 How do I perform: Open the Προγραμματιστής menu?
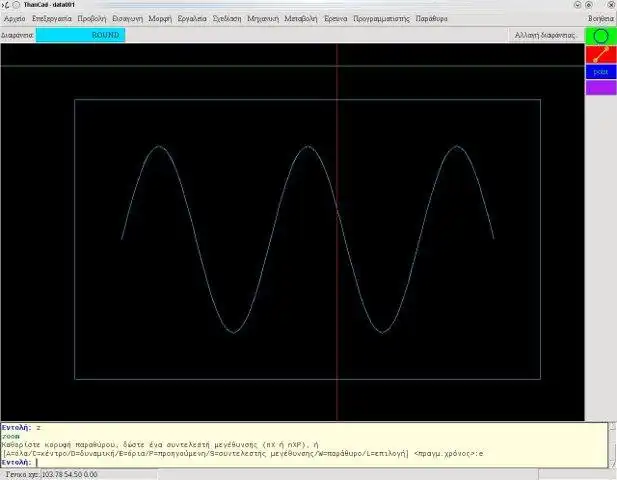[381, 18]
